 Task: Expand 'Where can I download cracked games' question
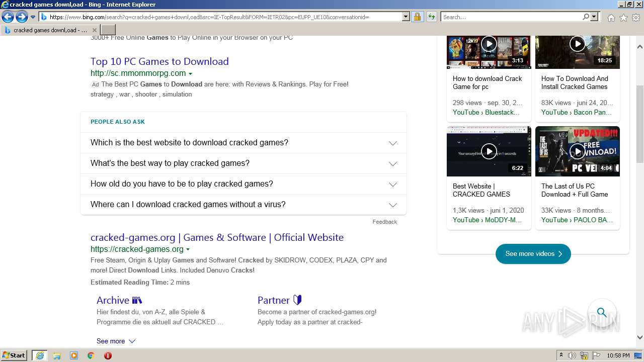244,205
